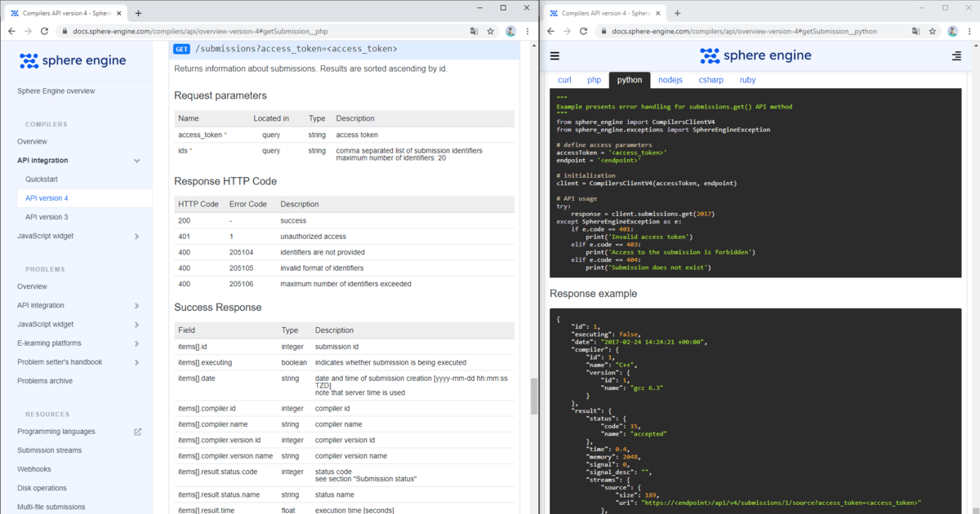Open Disk operations link
980x514 pixels.
(x=42, y=488)
